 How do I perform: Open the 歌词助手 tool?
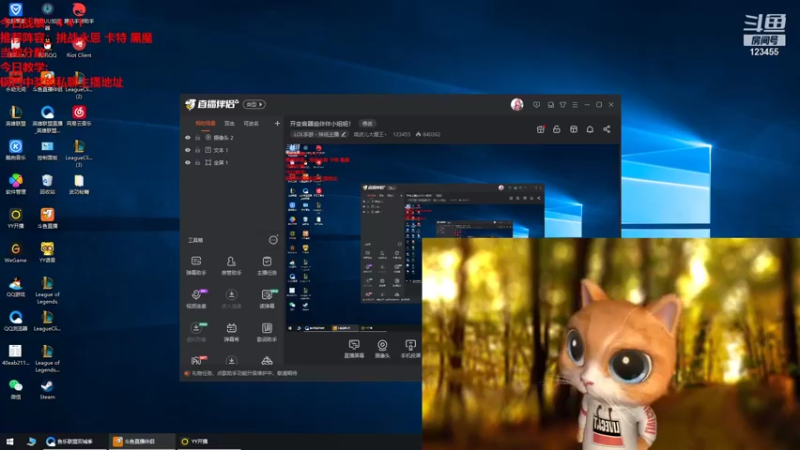(266, 332)
